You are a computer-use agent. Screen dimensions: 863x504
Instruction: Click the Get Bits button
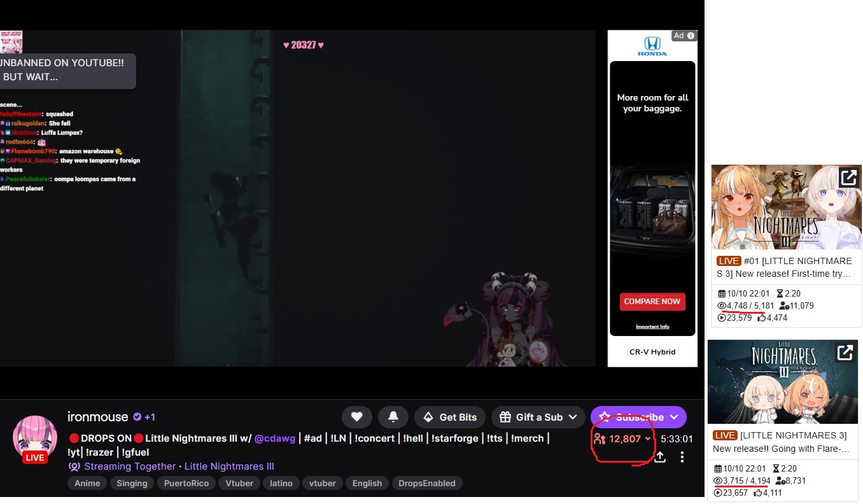coord(450,417)
